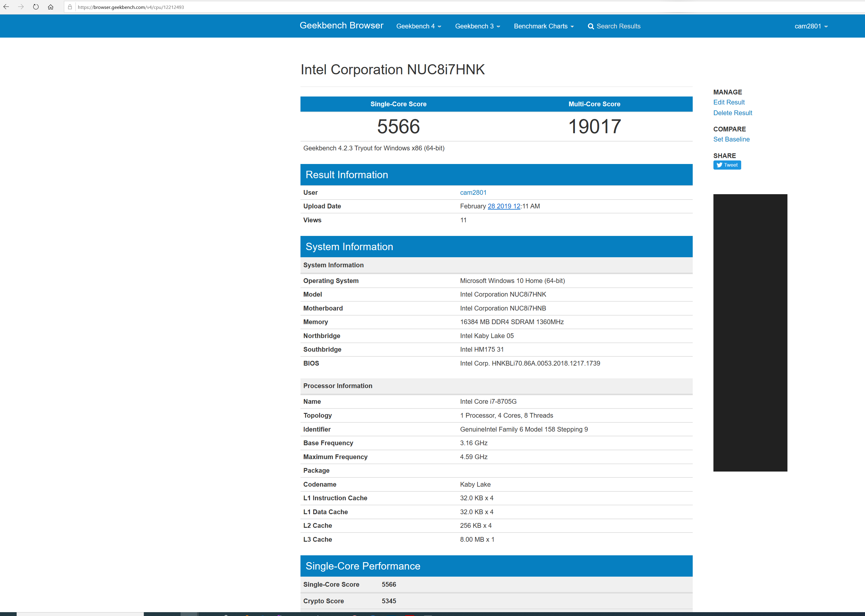Open the browser home page icon
The height and width of the screenshot is (616, 865).
click(50, 7)
